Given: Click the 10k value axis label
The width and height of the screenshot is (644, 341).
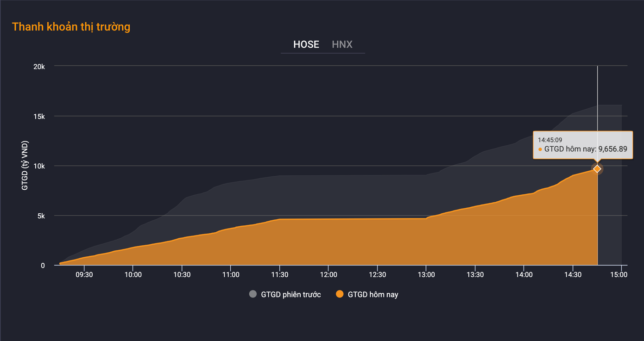Looking at the screenshot, I should point(39,166).
